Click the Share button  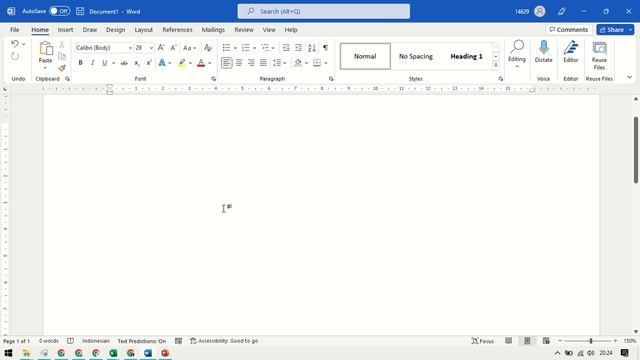[x=611, y=29]
